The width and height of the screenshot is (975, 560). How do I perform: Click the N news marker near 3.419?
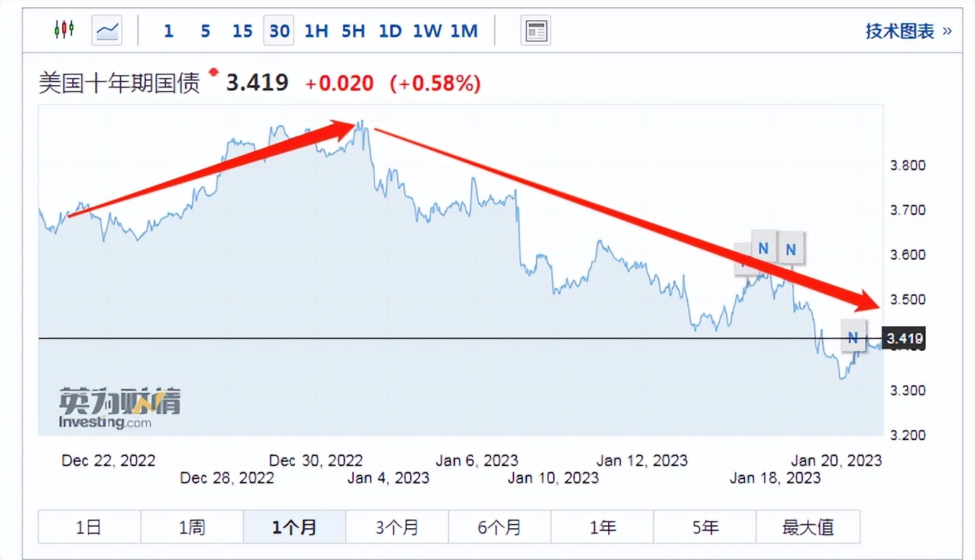(x=853, y=336)
